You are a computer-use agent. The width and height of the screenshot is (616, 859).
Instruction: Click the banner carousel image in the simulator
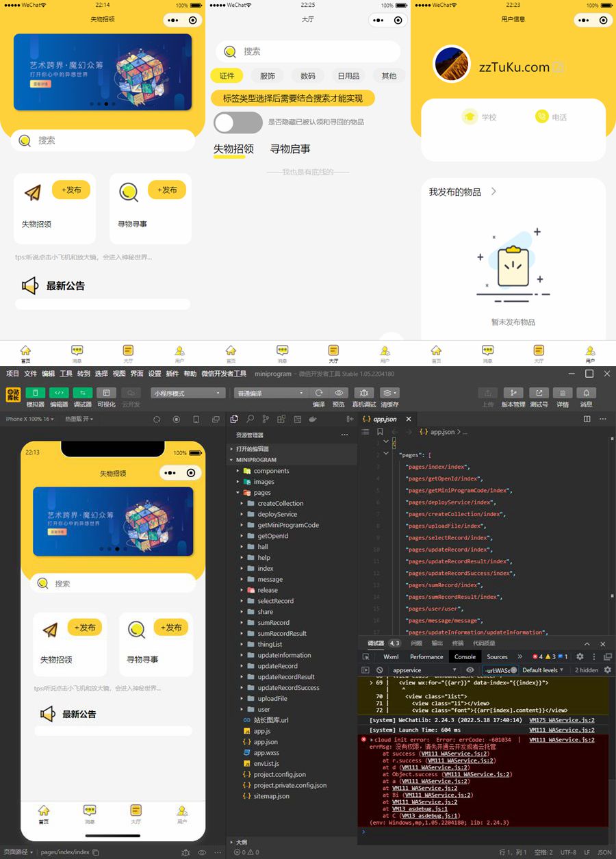coord(113,522)
